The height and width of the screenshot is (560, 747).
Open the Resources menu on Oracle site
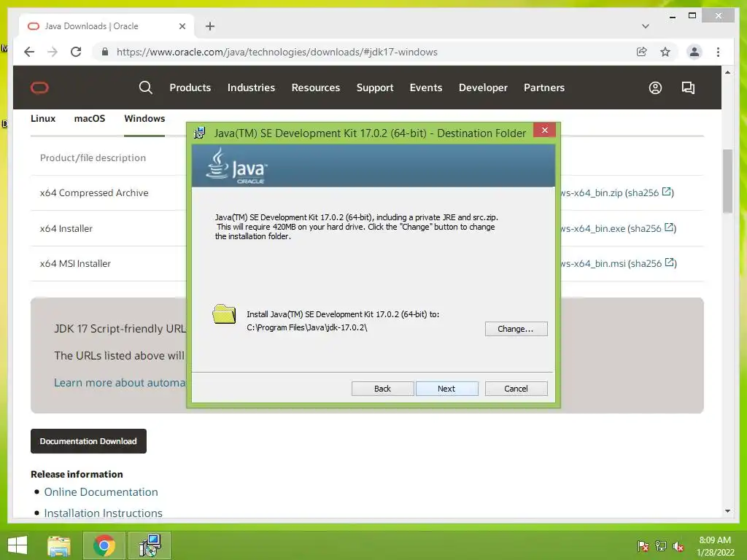click(x=316, y=87)
